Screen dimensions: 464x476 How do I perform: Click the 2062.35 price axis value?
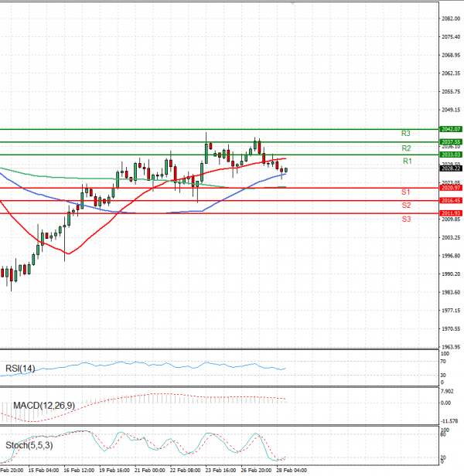click(451, 73)
